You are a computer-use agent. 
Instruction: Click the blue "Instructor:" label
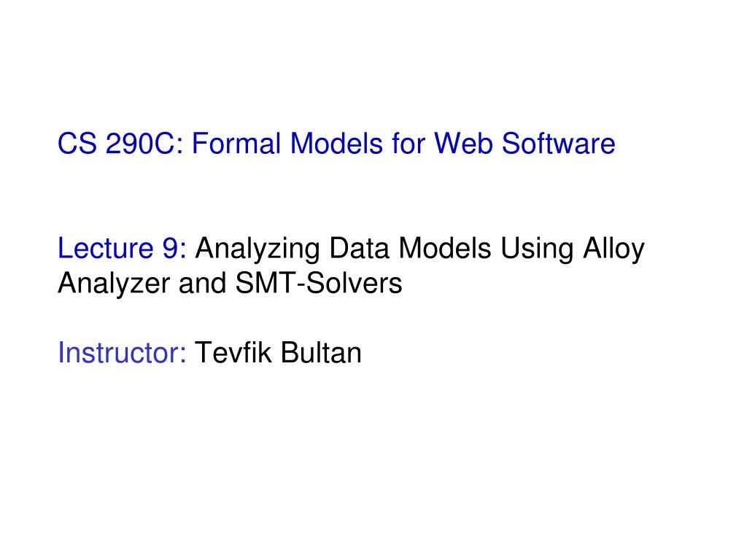122,353
